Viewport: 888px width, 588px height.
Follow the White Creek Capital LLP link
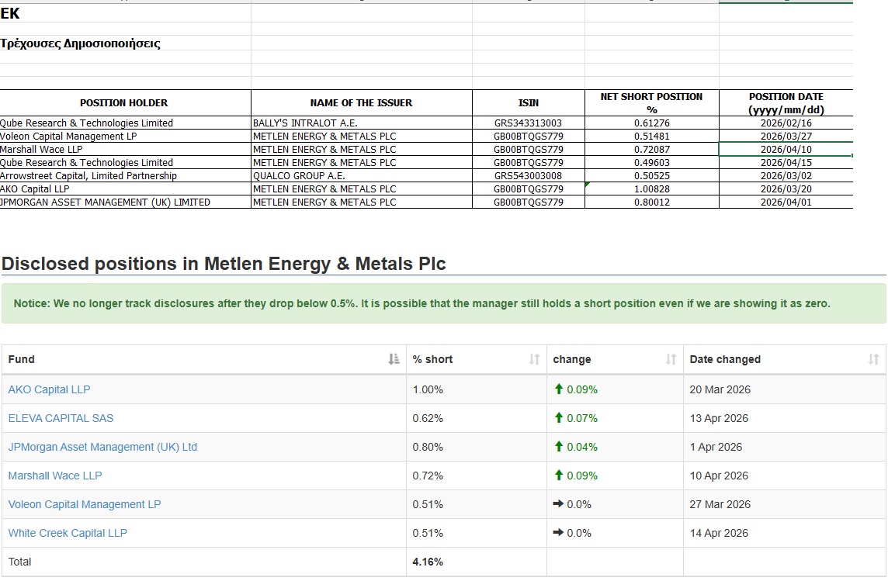(68, 533)
